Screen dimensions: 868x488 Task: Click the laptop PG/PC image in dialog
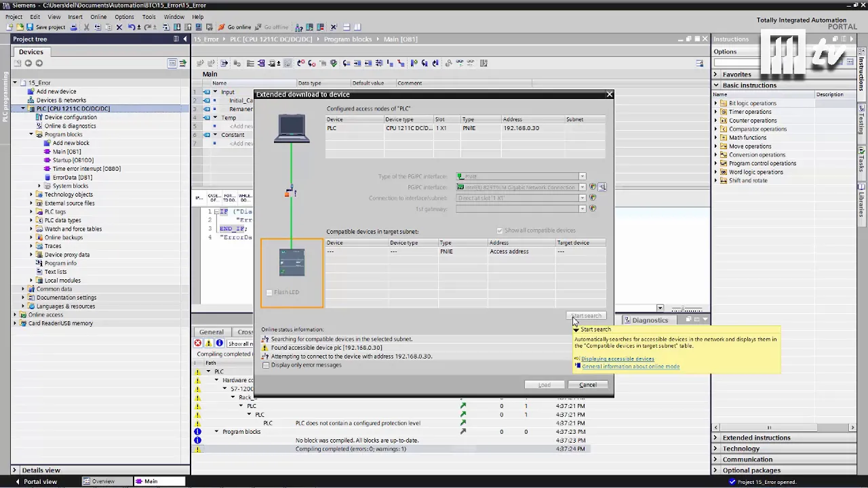tap(292, 129)
